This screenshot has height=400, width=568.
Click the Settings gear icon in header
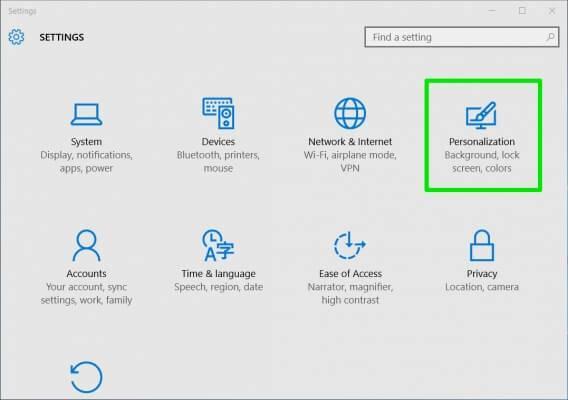(x=16, y=37)
